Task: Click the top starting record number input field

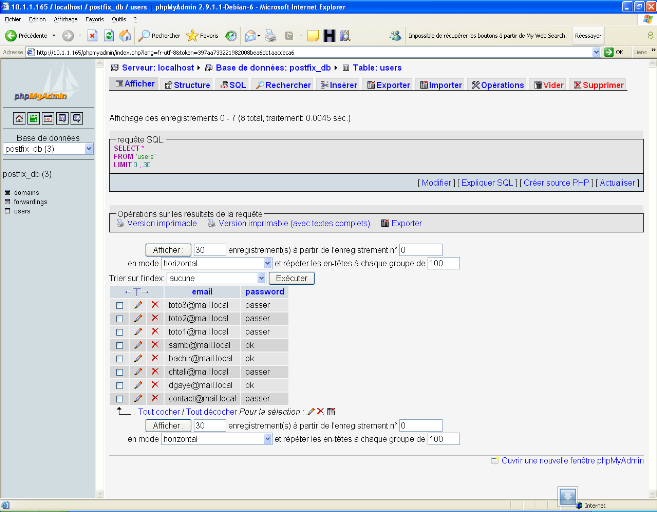Action: (x=420, y=249)
